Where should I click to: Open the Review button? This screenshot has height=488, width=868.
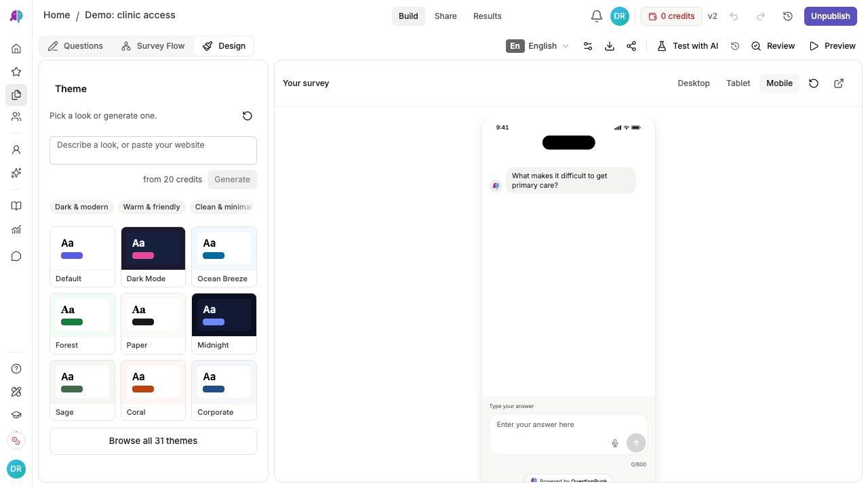pyautogui.click(x=773, y=46)
